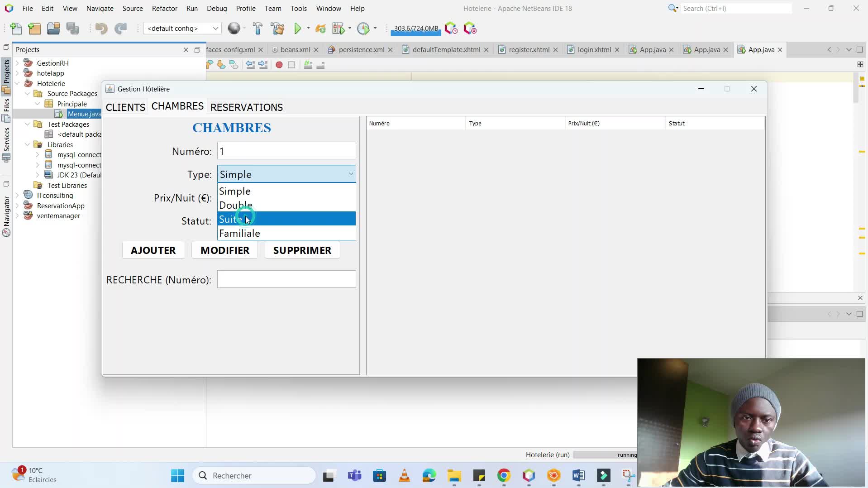Click the red record macro icon in editor toolbar
This screenshot has width=868, height=488.
click(279, 65)
